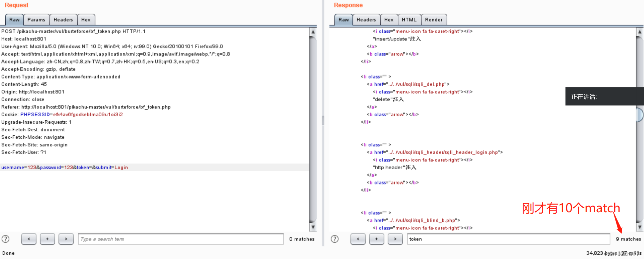Go to next token match in Response

pyautogui.click(x=395, y=239)
